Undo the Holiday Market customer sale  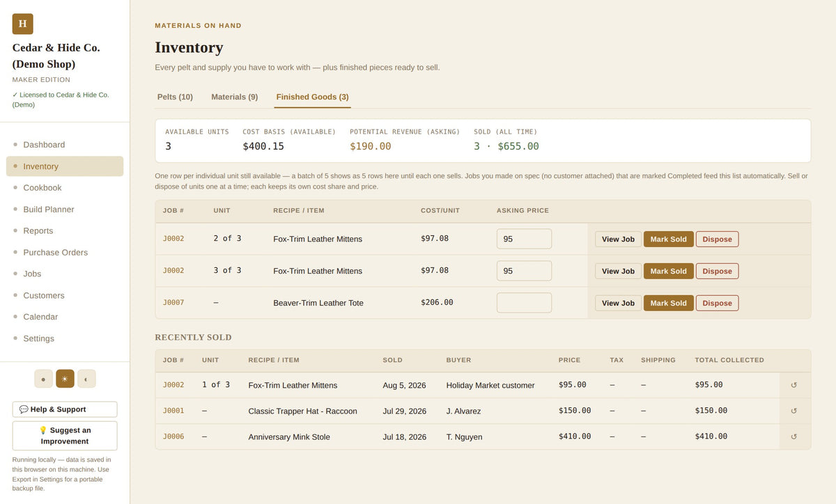pyautogui.click(x=794, y=385)
